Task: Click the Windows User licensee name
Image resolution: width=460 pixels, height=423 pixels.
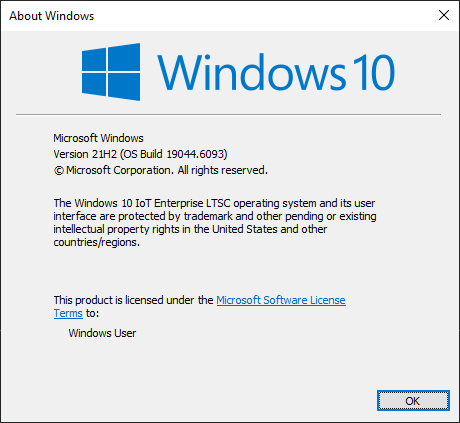Action: [x=102, y=333]
